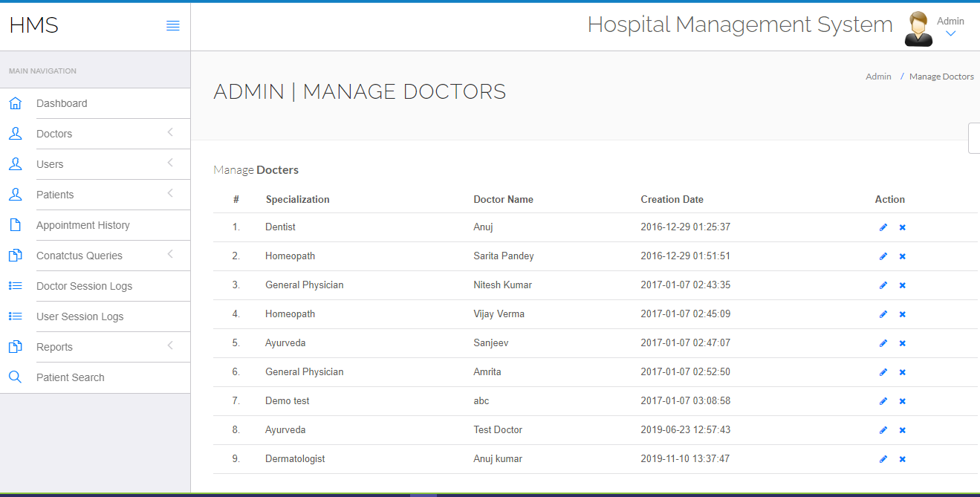Edit doctor Anuj with pencil icon

883,227
